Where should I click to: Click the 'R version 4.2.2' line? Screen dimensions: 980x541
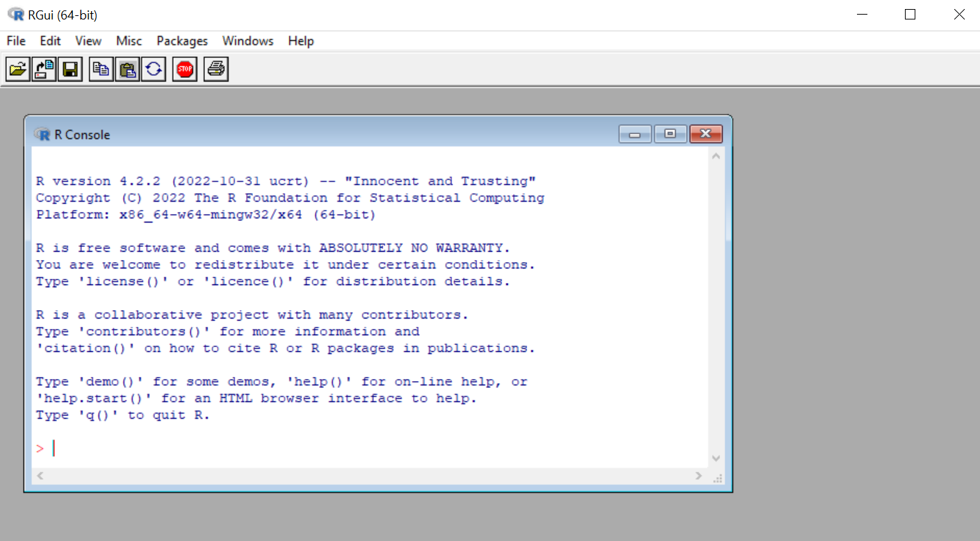[286, 181]
